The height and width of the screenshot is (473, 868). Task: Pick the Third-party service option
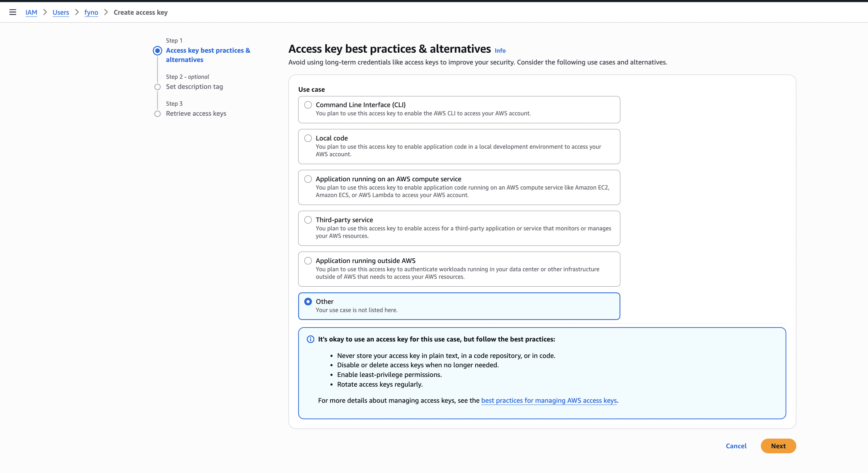click(x=308, y=220)
